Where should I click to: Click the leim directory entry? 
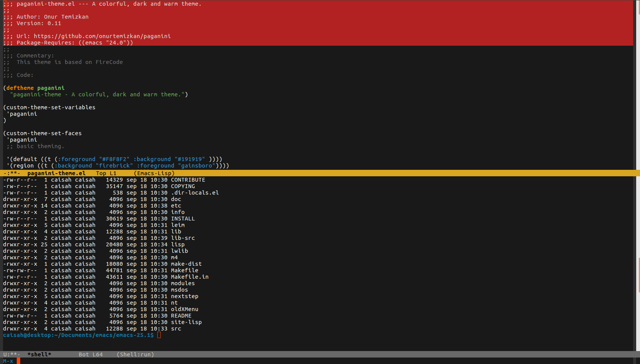click(x=178, y=225)
